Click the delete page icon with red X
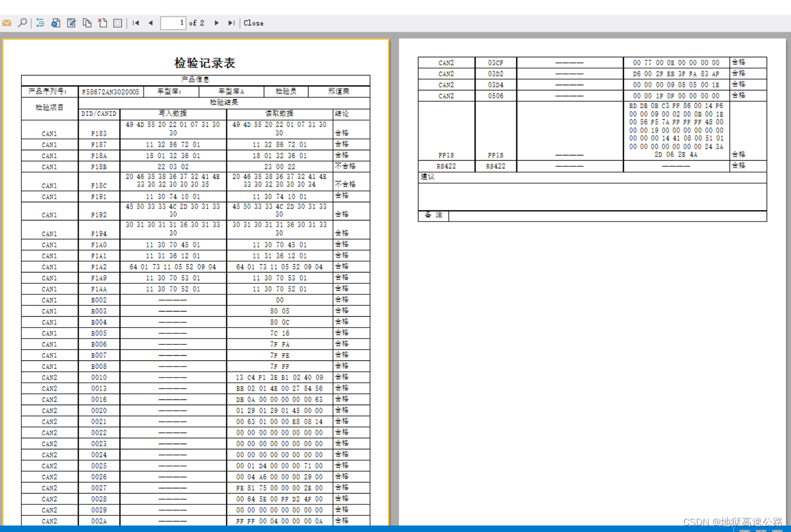The width and height of the screenshot is (791, 532). [x=103, y=23]
